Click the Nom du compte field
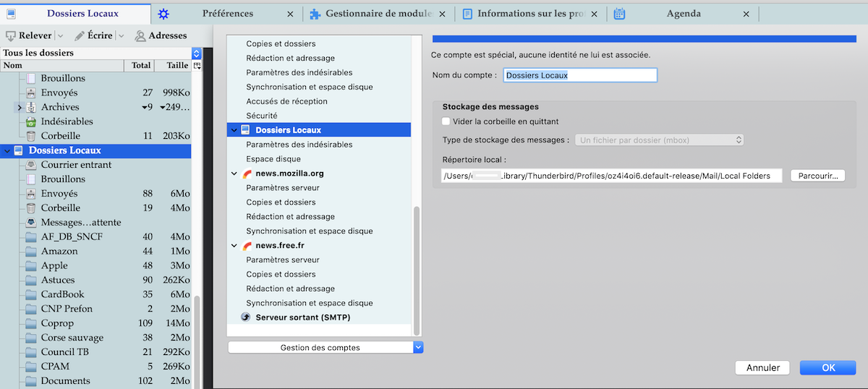The height and width of the screenshot is (389, 868). coord(579,75)
